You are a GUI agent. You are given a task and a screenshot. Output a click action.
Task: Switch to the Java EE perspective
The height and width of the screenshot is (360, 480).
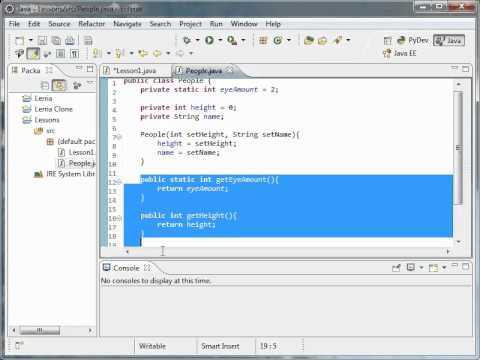tap(400, 53)
